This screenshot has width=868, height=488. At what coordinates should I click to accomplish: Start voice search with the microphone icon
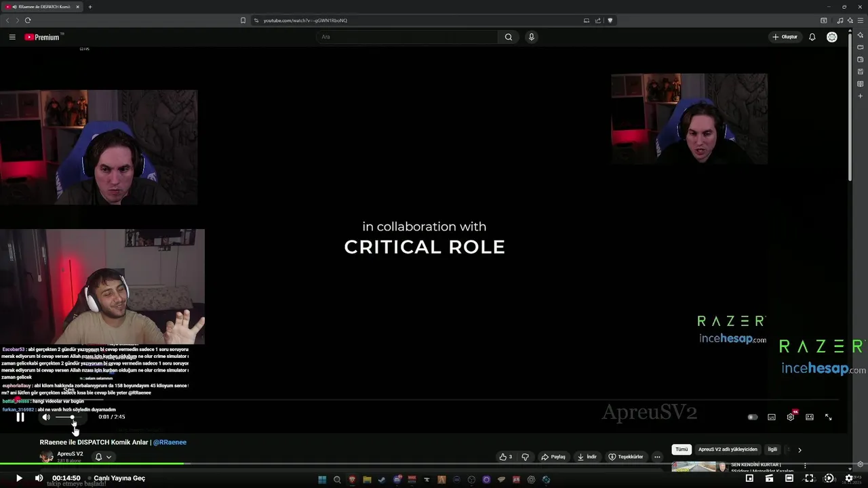(532, 37)
